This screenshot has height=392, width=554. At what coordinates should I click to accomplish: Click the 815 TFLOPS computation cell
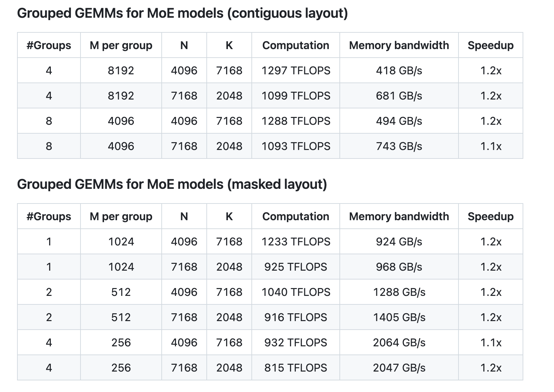point(296,368)
